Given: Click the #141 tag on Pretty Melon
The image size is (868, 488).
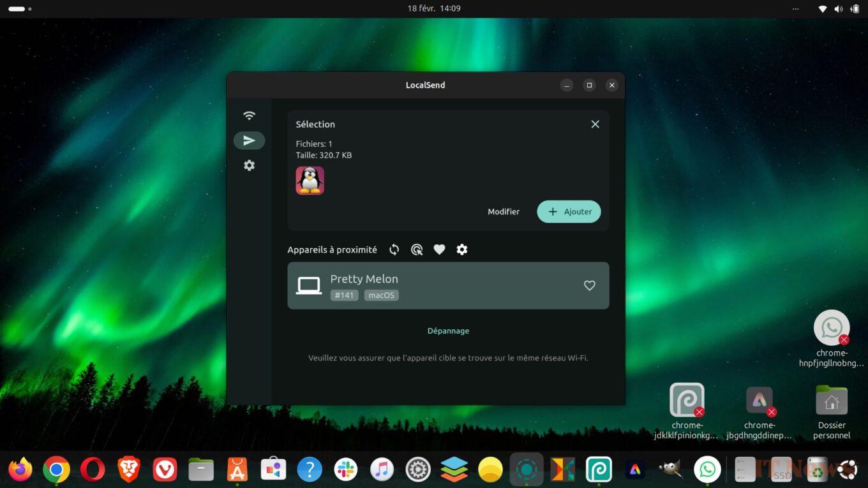Looking at the screenshot, I should point(344,295).
